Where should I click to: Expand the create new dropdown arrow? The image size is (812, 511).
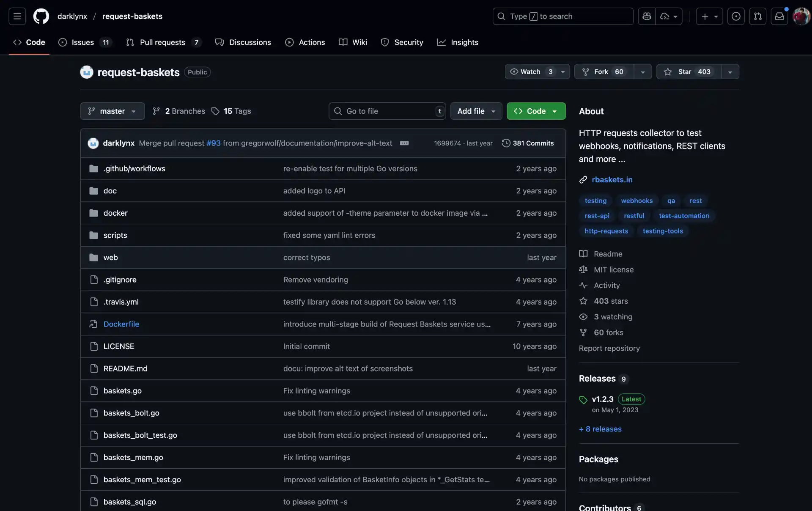[x=716, y=16]
